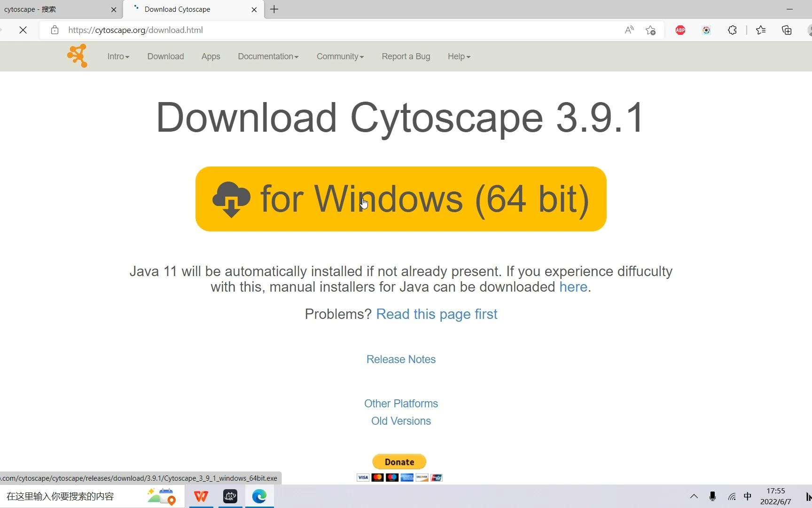
Task: Open Read Aloud icon in address bar
Action: (x=629, y=30)
